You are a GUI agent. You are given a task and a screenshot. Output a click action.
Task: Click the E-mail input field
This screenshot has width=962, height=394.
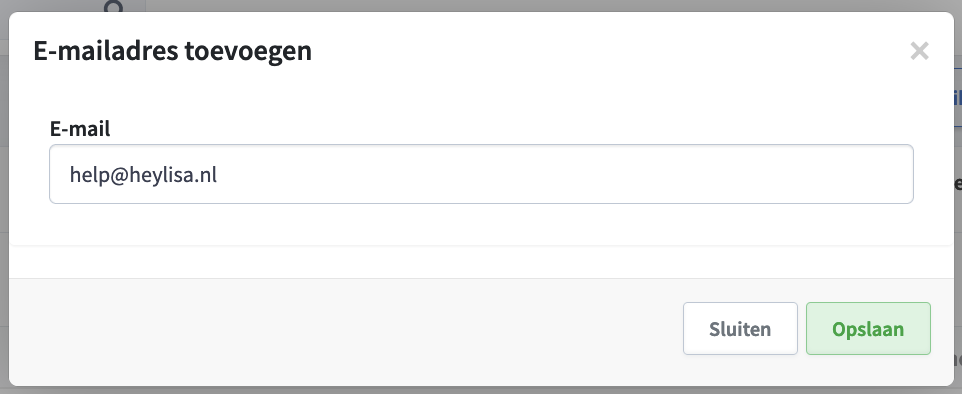(481, 174)
